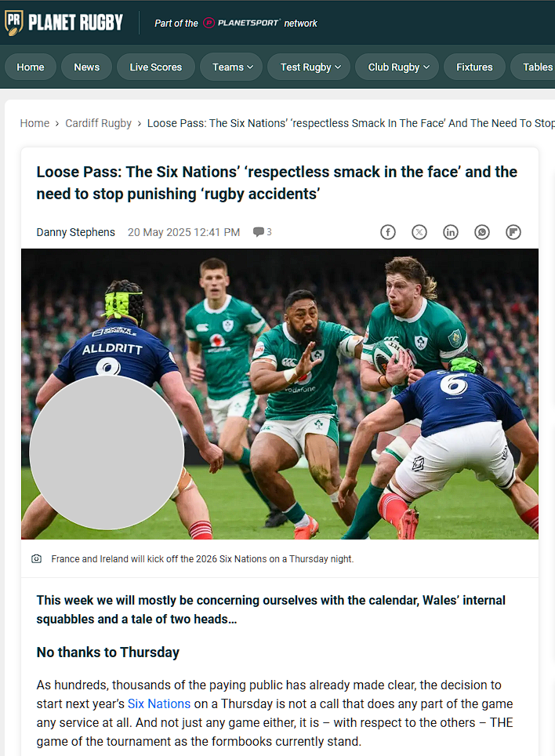Image resolution: width=555 pixels, height=756 pixels.
Task: Expand the Club Rugby dropdown
Action: [x=397, y=67]
